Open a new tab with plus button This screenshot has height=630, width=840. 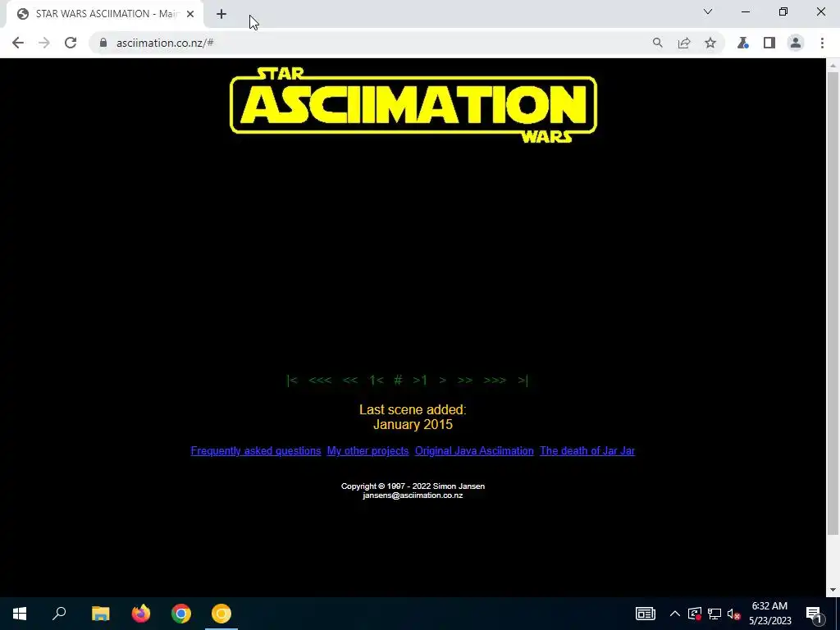(221, 14)
